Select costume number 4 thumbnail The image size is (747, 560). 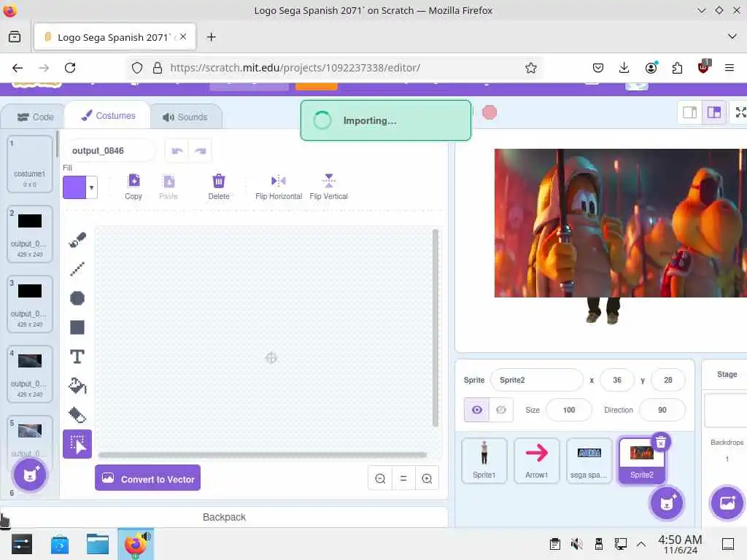tap(29, 374)
